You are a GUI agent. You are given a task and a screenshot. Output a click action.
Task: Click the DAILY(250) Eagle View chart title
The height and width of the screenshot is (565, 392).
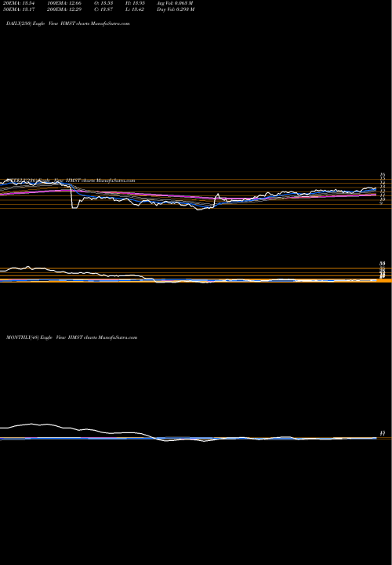(x=68, y=24)
